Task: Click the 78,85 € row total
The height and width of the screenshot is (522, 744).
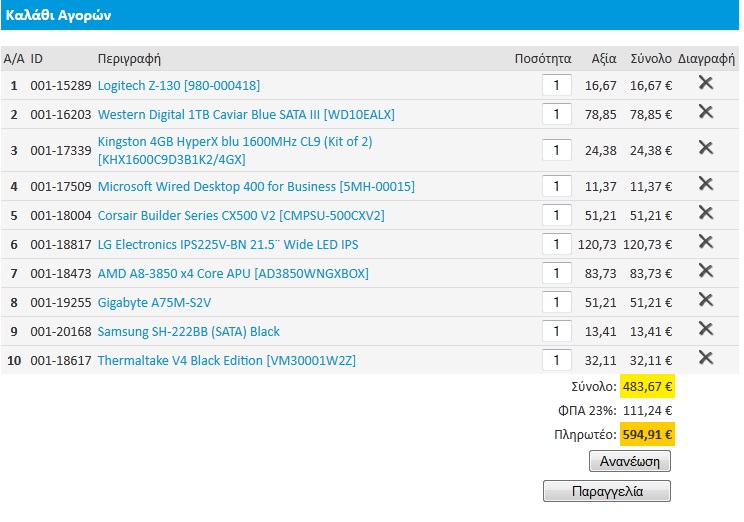Action: click(x=651, y=114)
